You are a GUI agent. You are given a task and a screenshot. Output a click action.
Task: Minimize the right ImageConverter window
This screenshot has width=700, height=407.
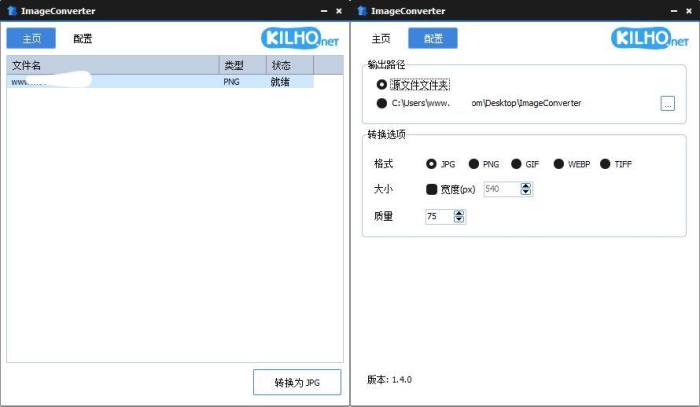tap(674, 11)
